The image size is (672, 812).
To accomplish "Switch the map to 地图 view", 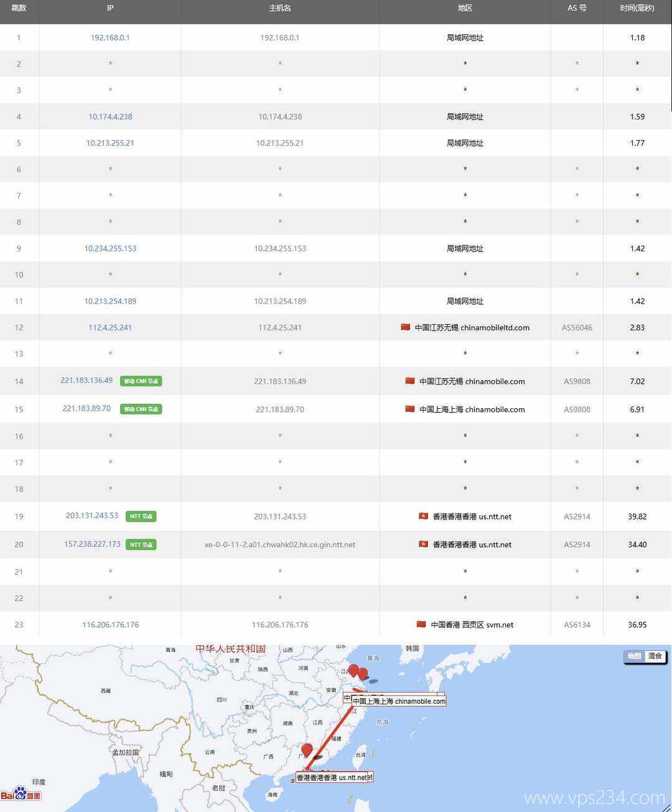I will pyautogui.click(x=634, y=656).
